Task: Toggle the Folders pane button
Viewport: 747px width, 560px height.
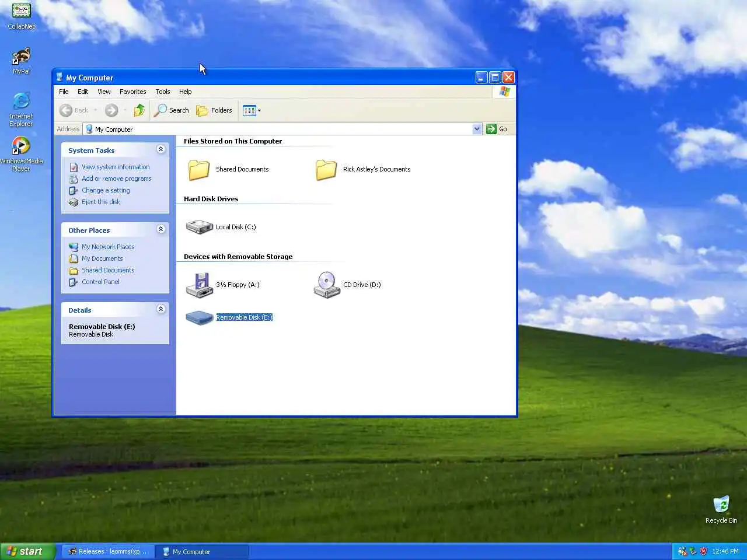Action: tap(214, 110)
